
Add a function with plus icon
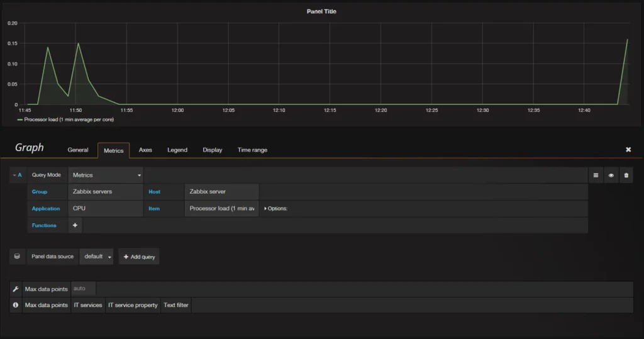tap(75, 225)
